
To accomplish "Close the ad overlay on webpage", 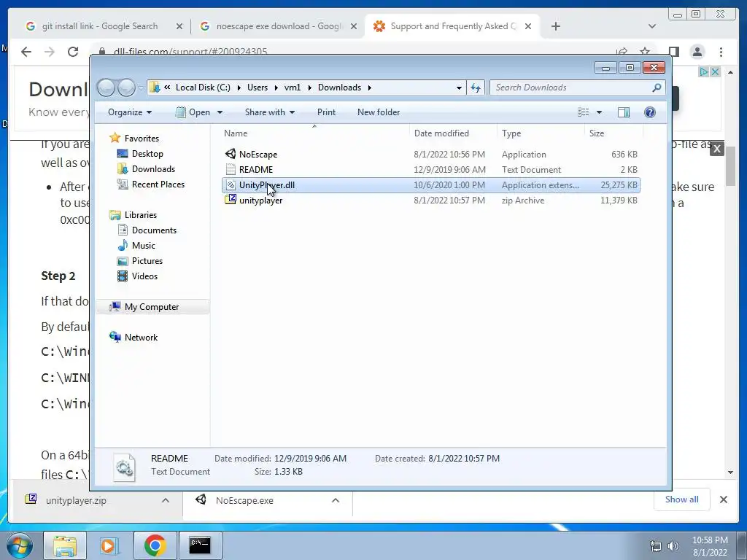I will [716, 149].
